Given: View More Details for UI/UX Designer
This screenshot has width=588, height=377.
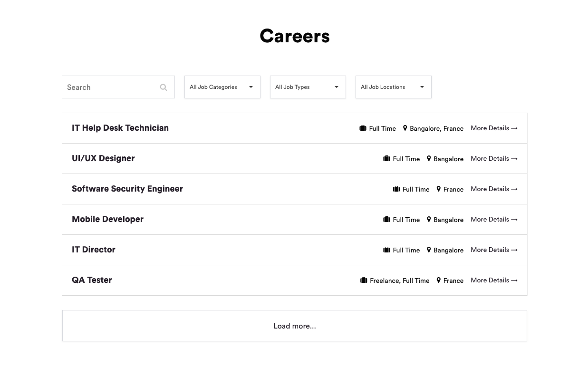Looking at the screenshot, I should click(494, 159).
